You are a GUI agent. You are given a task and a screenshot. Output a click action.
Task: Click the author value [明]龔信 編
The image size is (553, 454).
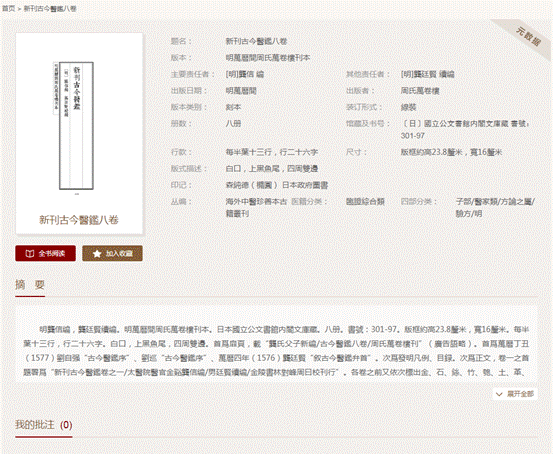[x=245, y=74]
